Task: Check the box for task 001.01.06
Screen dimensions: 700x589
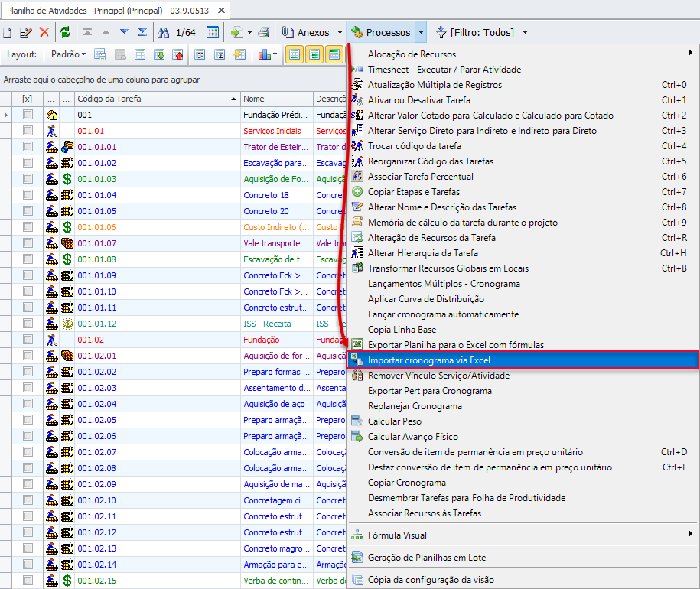Action: coord(28,227)
